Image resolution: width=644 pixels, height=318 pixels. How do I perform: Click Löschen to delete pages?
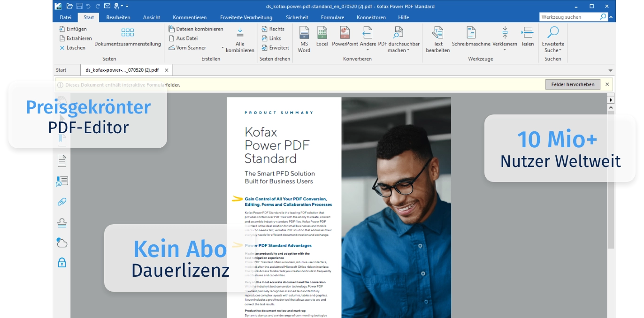(x=72, y=47)
